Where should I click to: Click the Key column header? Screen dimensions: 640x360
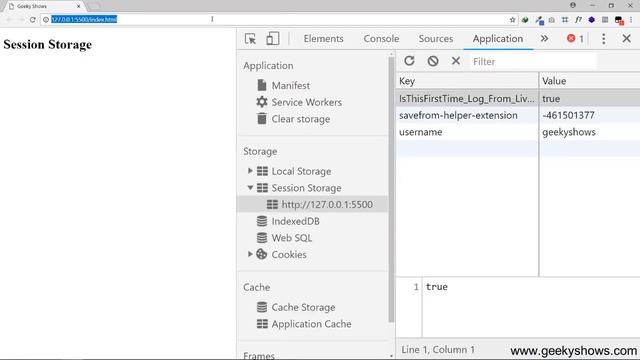click(467, 81)
